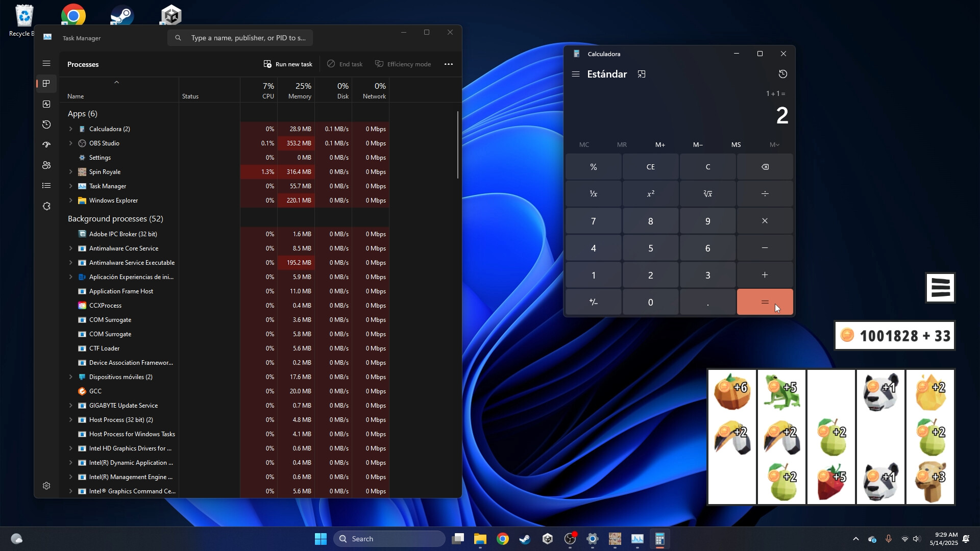
Task: Open Details view in Task Manager sidebar
Action: (46, 186)
